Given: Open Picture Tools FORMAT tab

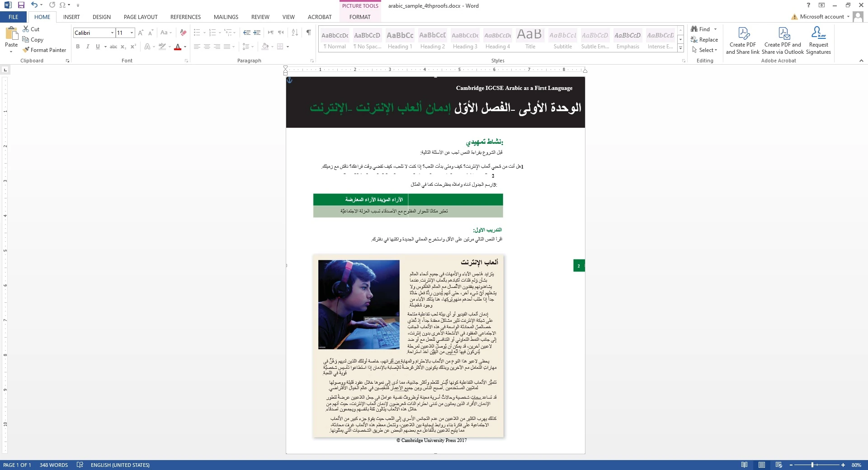Looking at the screenshot, I should (x=360, y=17).
